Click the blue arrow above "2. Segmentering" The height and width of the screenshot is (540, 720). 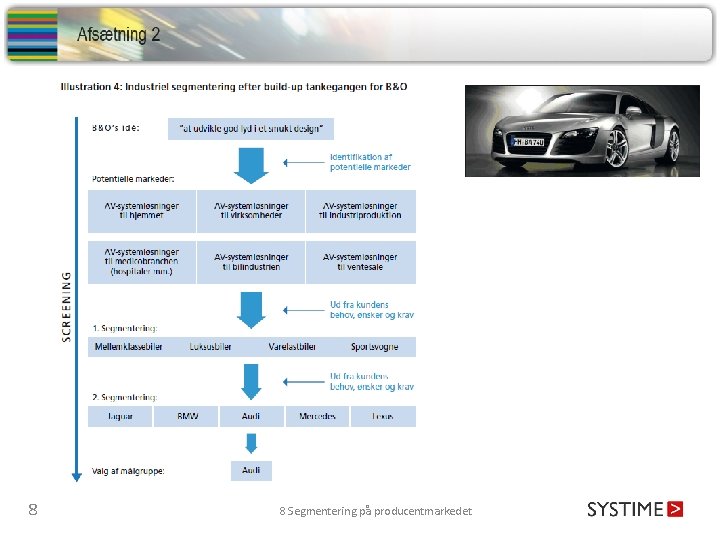251,382
